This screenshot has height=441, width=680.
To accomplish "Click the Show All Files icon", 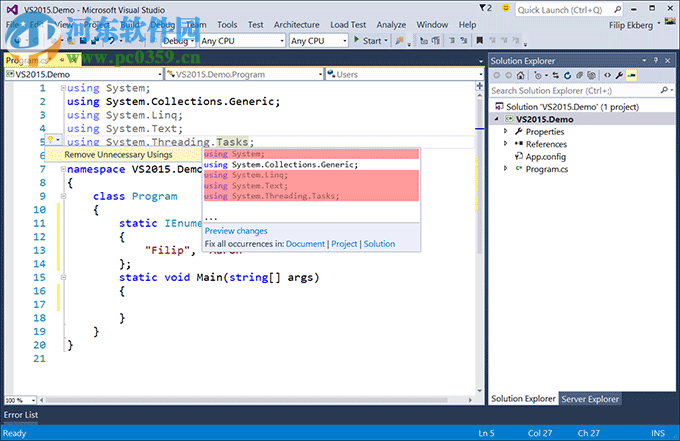I will (592, 75).
